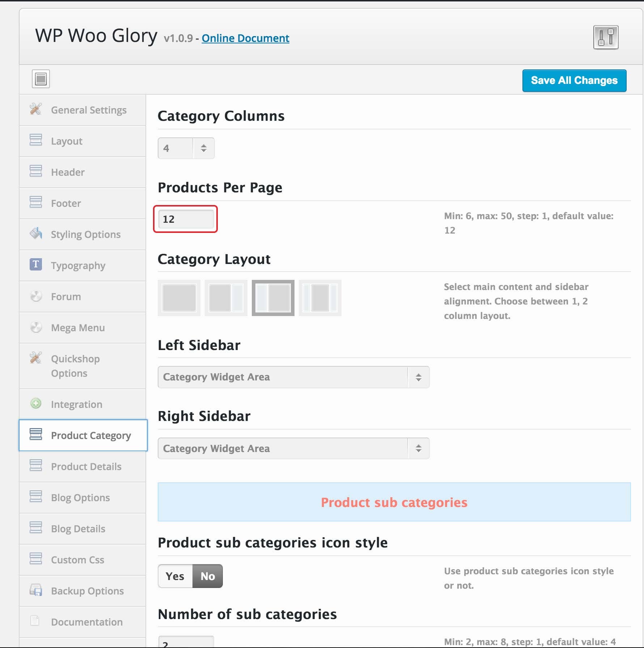The height and width of the screenshot is (648, 644).
Task: Open the Category Columns dropdown
Action: (186, 148)
